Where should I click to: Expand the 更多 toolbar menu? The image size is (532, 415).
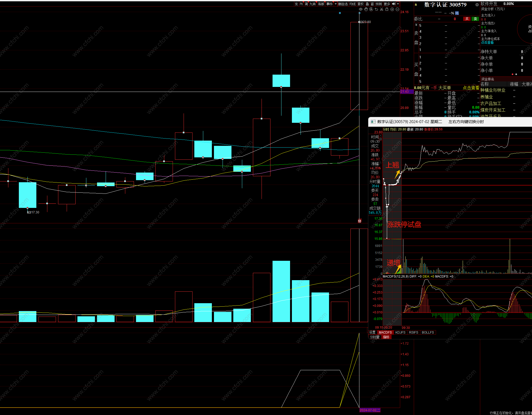(x=387, y=4)
